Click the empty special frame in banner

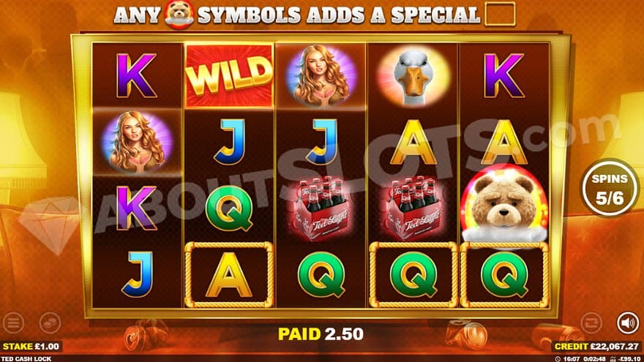pyautogui.click(x=500, y=14)
